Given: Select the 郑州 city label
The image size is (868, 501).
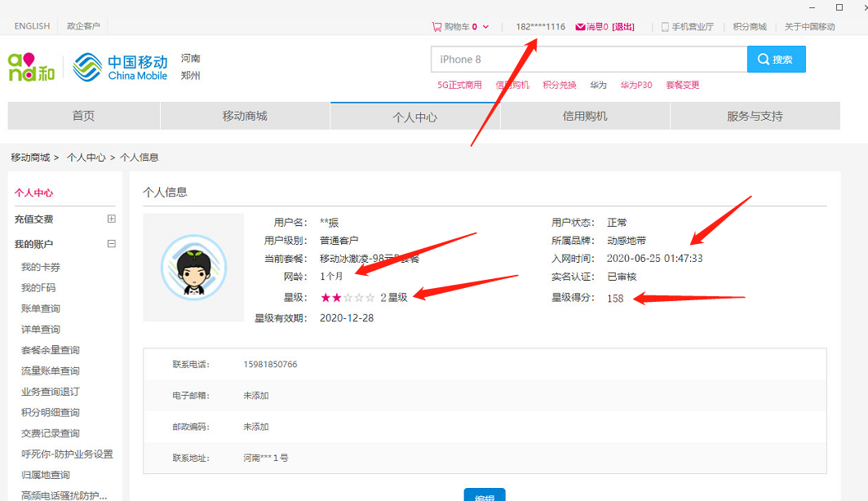Looking at the screenshot, I should (190, 75).
